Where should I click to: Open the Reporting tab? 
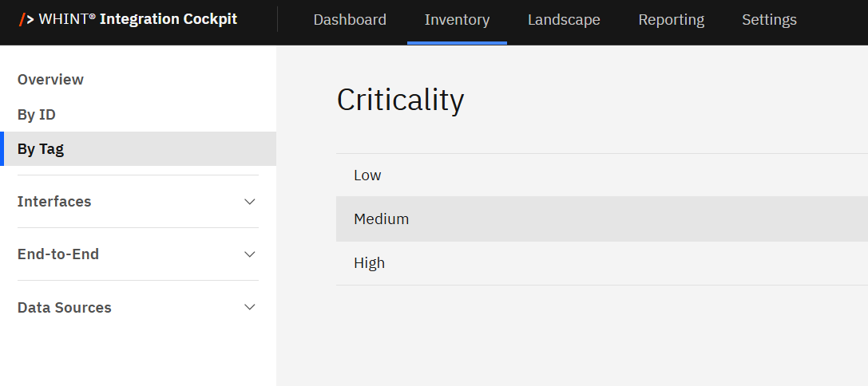coord(671,20)
